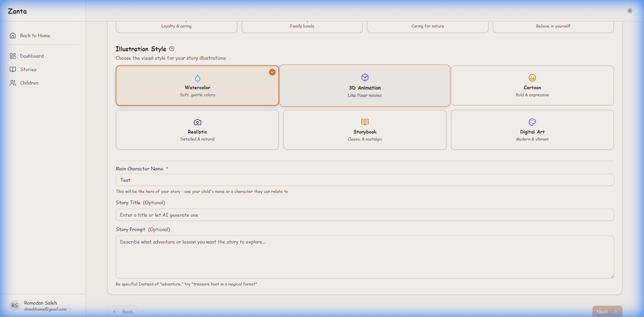Open the Children sidebar section

point(29,83)
